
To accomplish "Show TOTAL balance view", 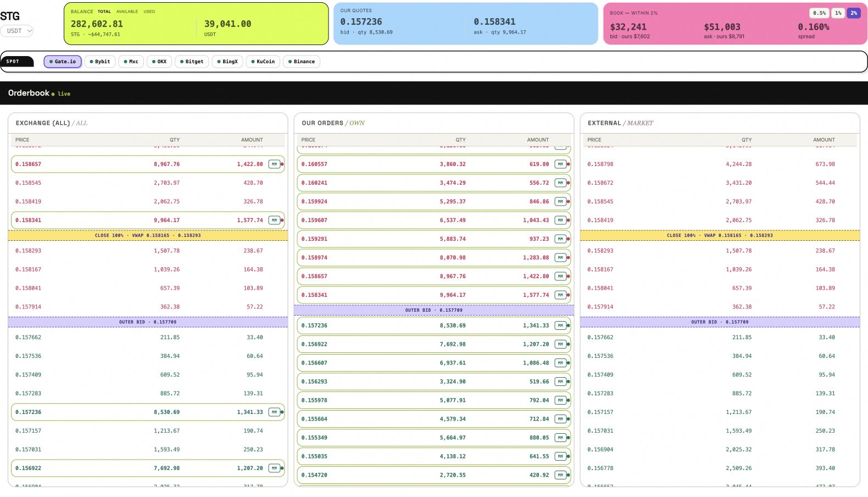I will (x=104, y=12).
